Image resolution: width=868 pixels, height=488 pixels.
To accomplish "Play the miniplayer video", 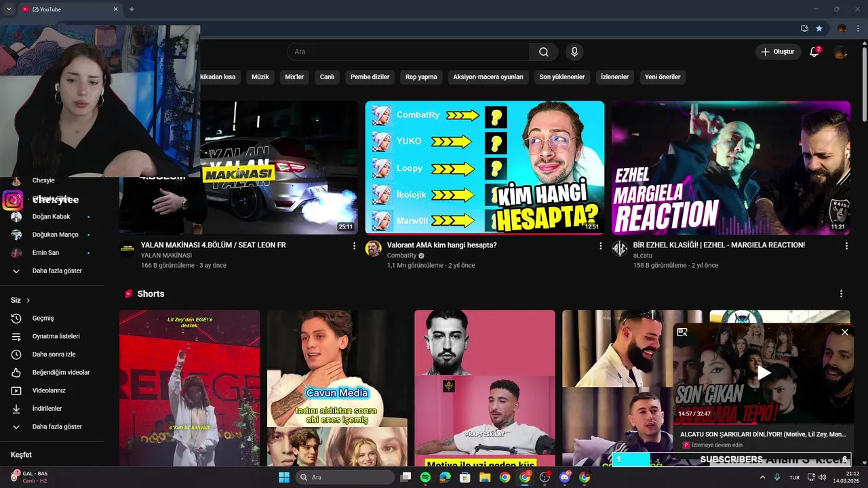I will [764, 373].
